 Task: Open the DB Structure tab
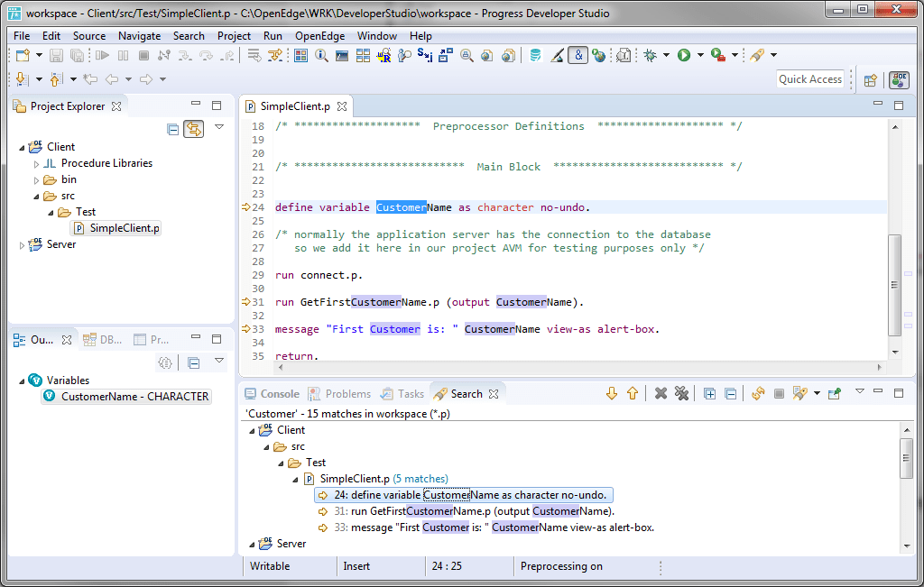pos(103,340)
